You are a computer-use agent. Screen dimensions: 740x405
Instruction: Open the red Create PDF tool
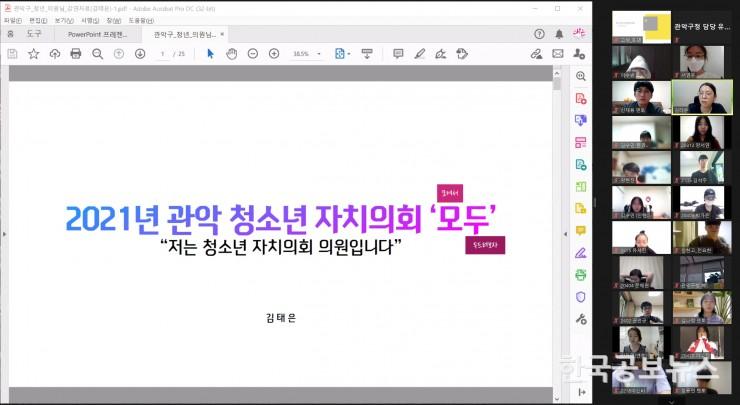point(580,98)
